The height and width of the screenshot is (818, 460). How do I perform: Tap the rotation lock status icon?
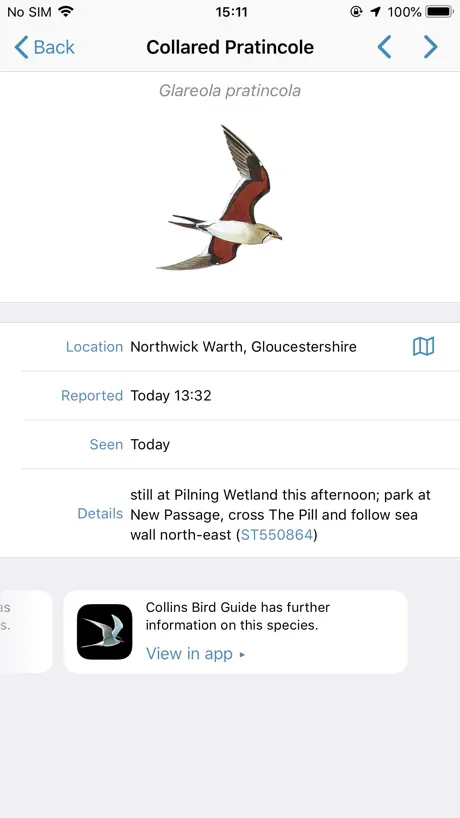pyautogui.click(x=356, y=11)
